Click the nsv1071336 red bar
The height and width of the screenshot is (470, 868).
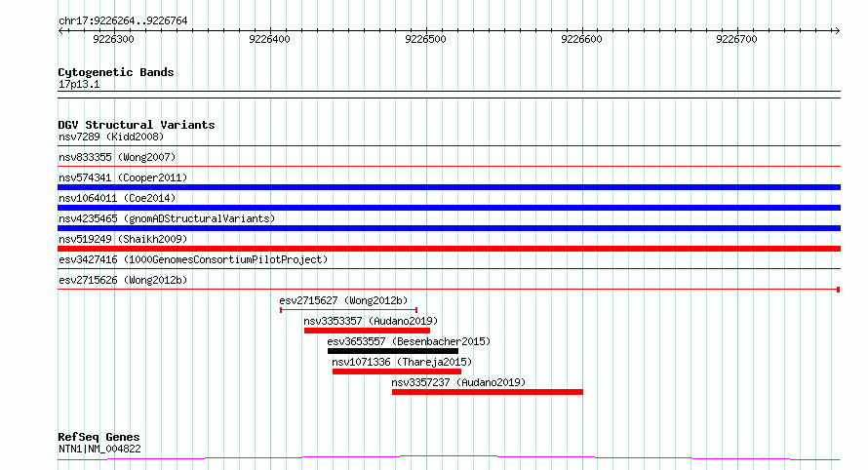[397, 372]
